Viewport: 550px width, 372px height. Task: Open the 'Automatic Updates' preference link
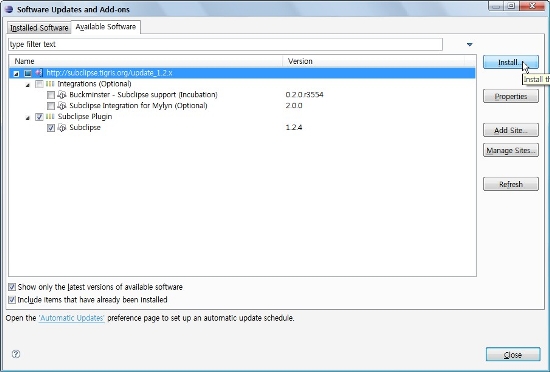click(x=72, y=318)
